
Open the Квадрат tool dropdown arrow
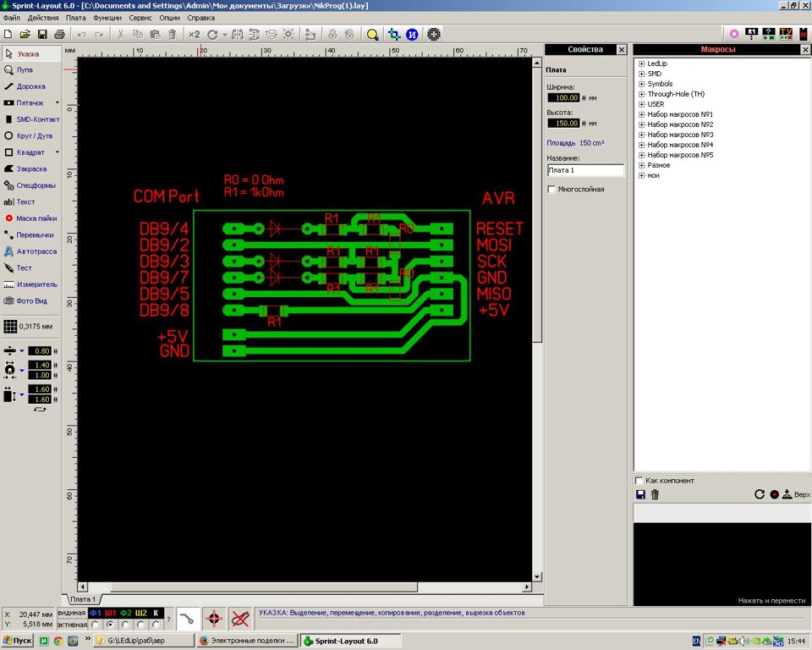click(57, 152)
